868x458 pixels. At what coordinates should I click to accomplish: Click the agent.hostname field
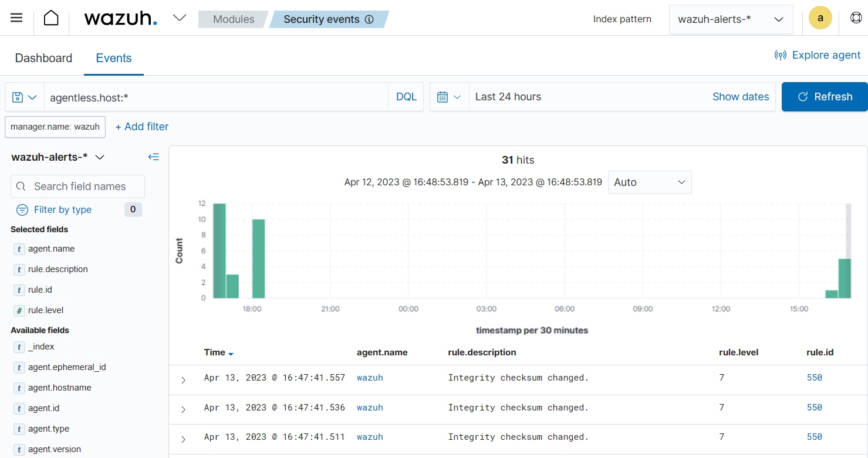[59, 388]
